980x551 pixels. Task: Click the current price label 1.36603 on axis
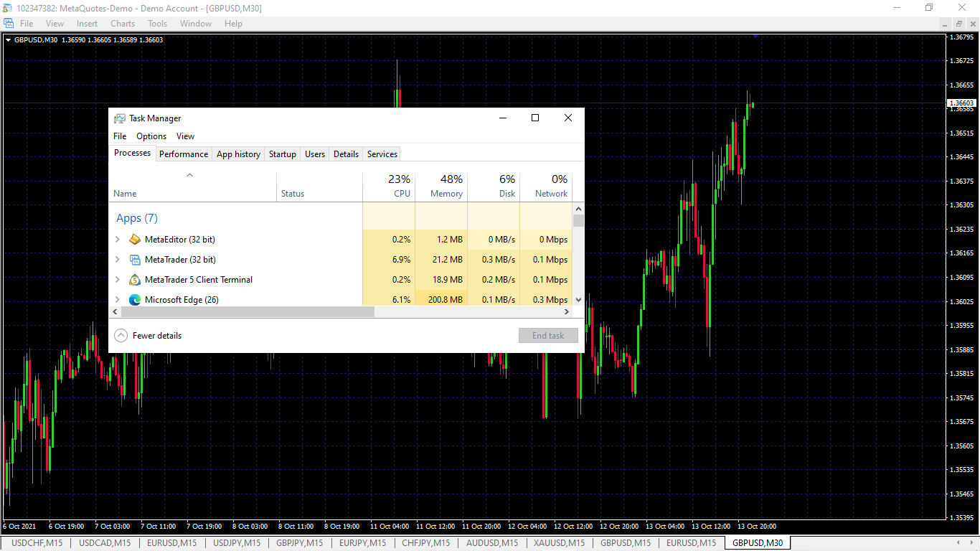[x=961, y=103]
